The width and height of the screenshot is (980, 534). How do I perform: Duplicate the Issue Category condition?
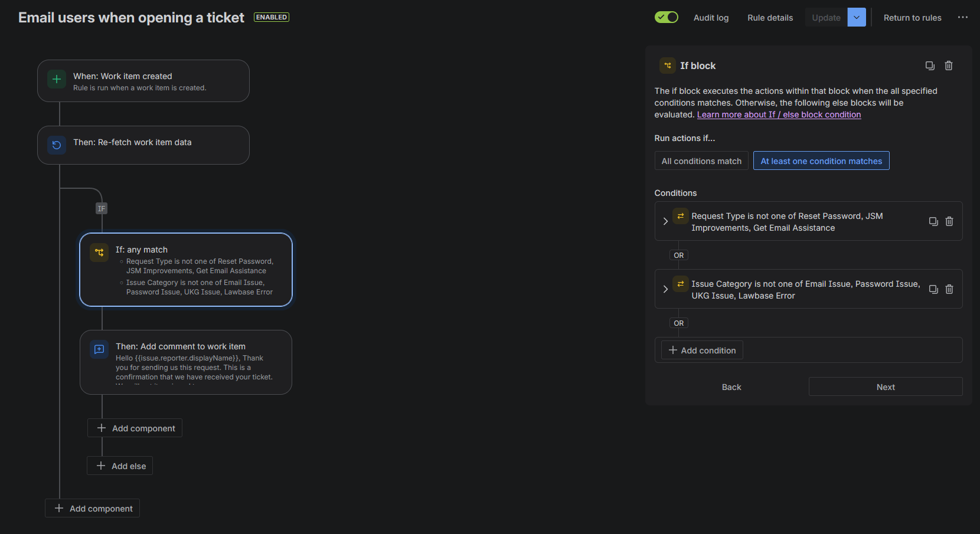coord(933,289)
